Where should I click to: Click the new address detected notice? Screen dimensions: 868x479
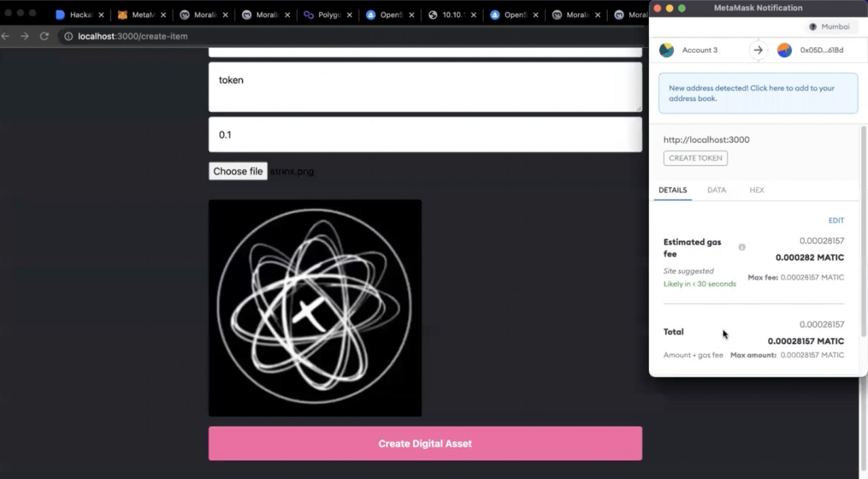point(758,93)
